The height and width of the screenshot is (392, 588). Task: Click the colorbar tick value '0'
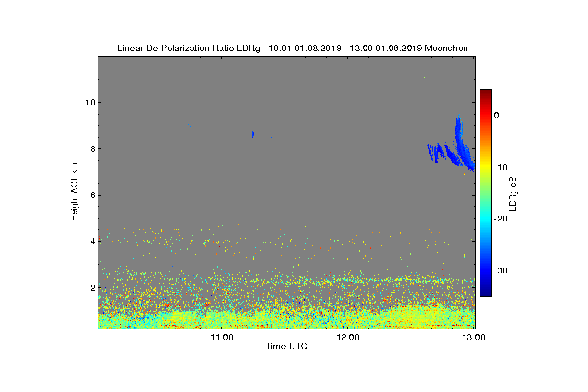coord(497,115)
